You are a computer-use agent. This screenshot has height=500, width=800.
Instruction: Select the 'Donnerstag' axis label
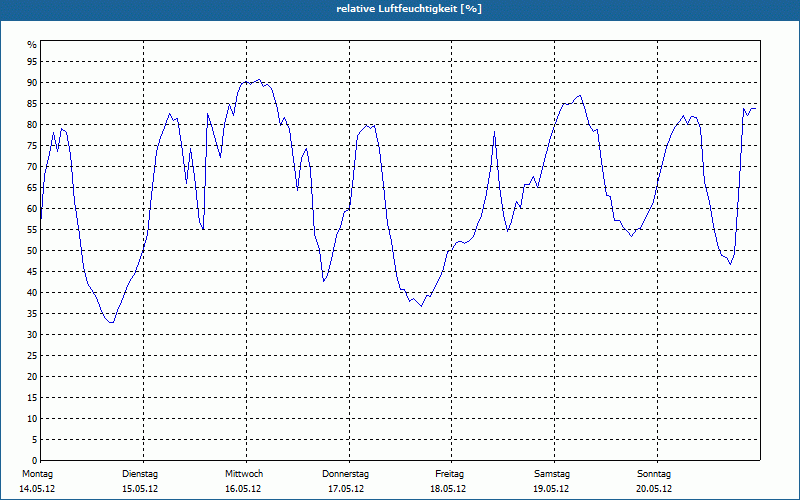click(345, 474)
